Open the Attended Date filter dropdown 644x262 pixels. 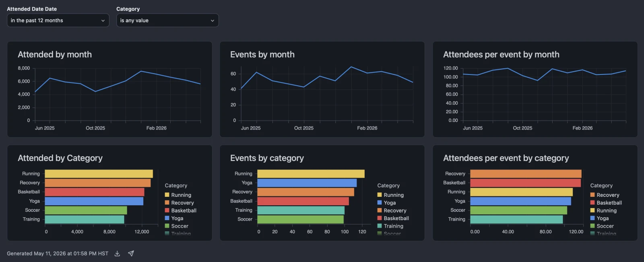point(58,21)
